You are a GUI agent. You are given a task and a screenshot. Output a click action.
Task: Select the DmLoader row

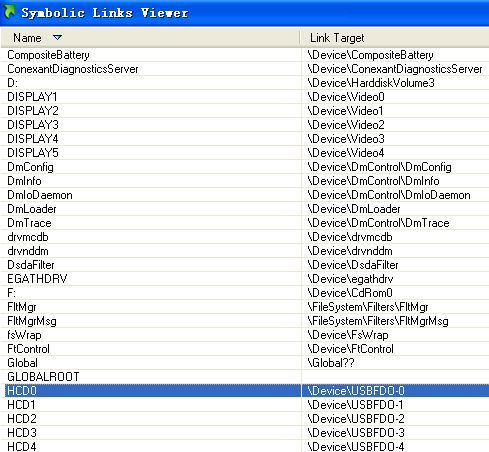coord(245,209)
